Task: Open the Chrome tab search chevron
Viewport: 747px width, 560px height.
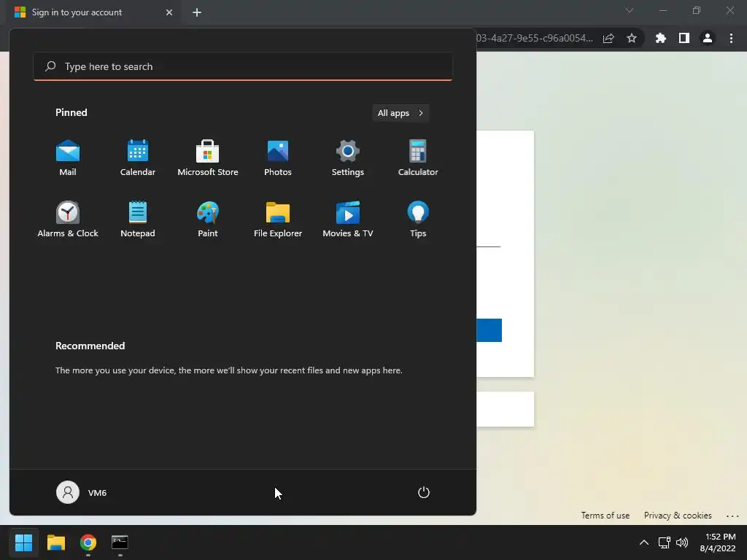Action: tap(630, 10)
